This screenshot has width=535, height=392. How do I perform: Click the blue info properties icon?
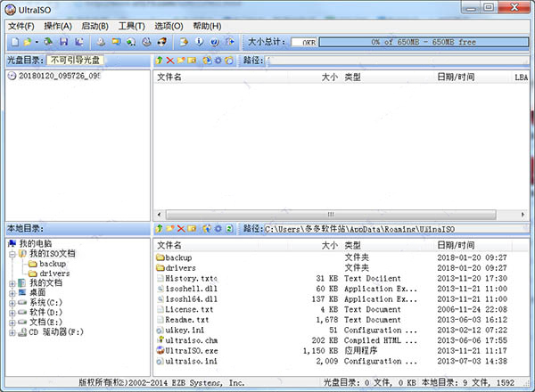coord(199,42)
